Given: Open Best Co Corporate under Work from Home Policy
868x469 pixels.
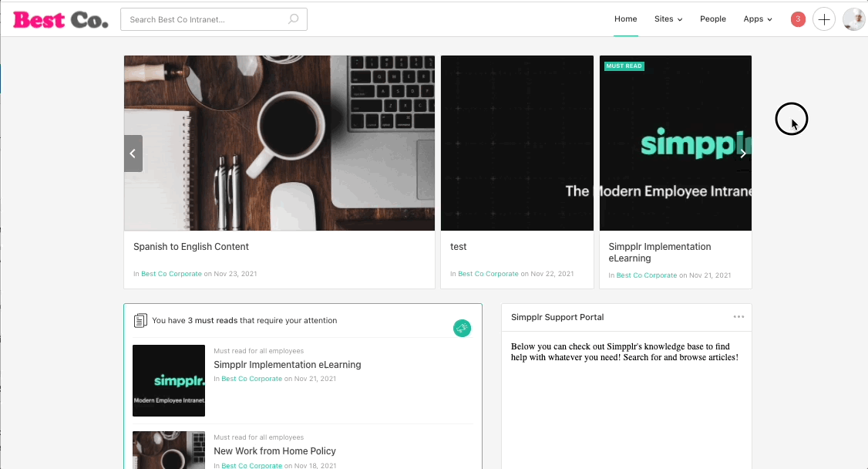Looking at the screenshot, I should tap(252, 466).
